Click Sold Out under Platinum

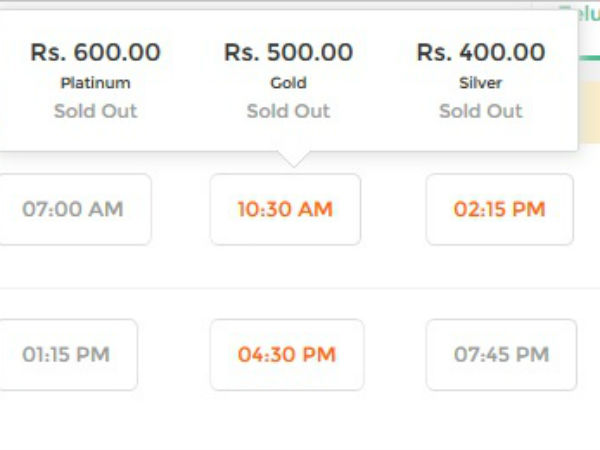[x=95, y=111]
